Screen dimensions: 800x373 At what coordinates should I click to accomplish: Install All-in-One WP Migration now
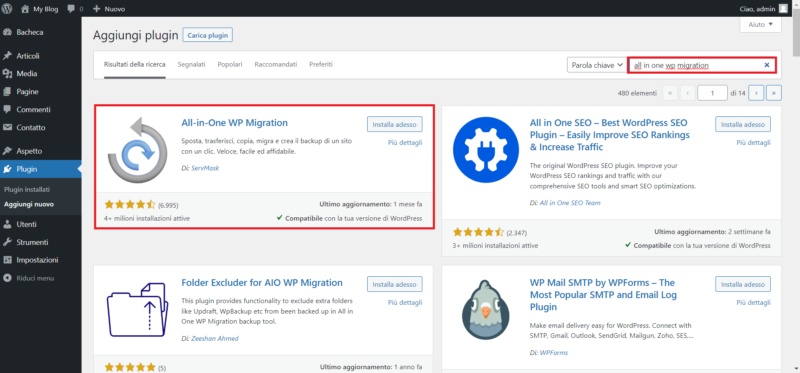pyautogui.click(x=394, y=125)
